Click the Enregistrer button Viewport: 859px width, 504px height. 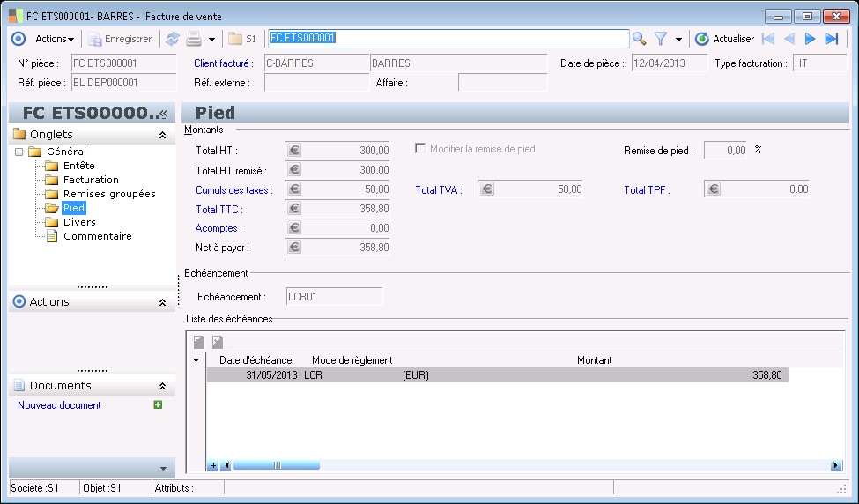[x=121, y=39]
